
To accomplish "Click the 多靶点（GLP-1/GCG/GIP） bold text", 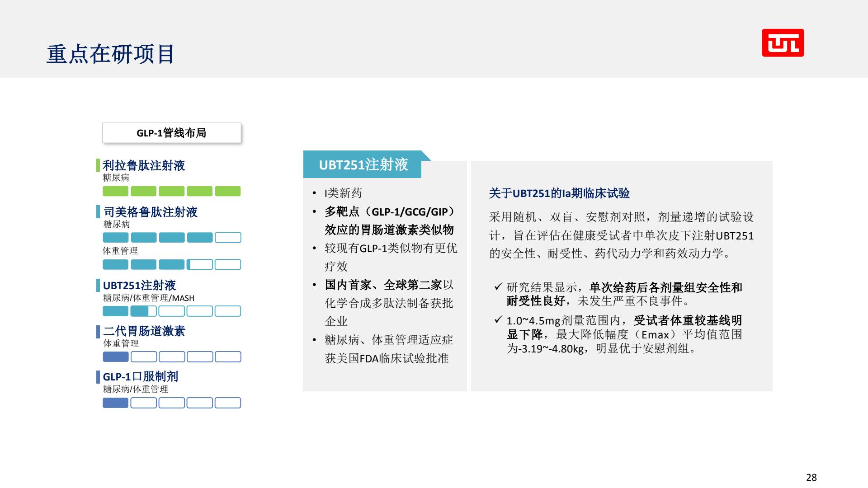I will click(389, 212).
